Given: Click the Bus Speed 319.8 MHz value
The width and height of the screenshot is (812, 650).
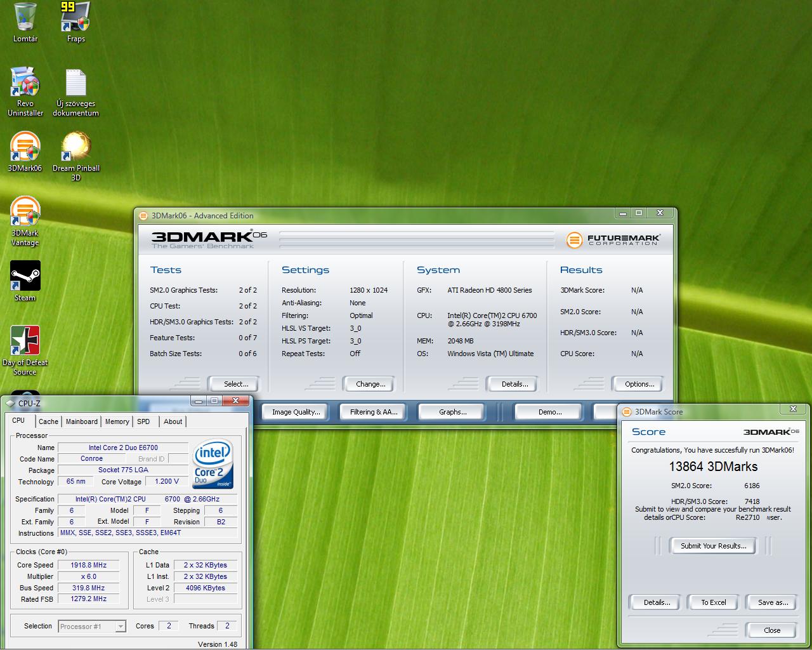Looking at the screenshot, I should 88,588.
